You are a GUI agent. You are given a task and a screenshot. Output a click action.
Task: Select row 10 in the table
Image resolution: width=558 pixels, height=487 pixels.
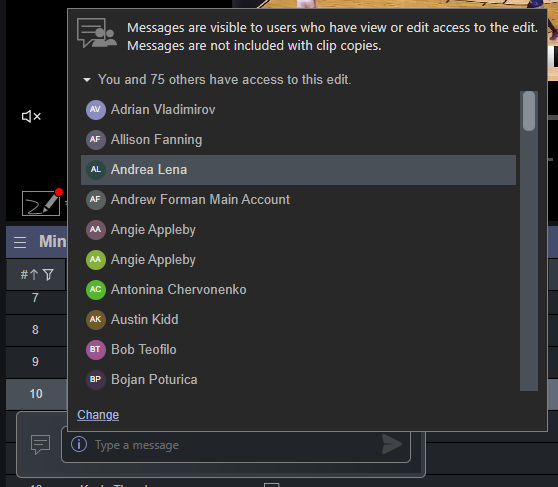[36, 394]
